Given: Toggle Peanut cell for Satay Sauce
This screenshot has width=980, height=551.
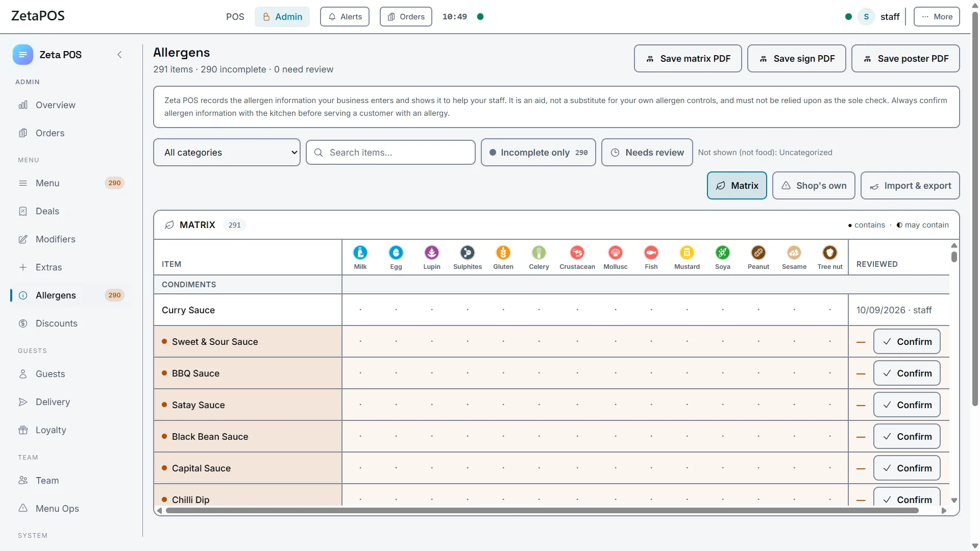Looking at the screenshot, I should tap(758, 405).
